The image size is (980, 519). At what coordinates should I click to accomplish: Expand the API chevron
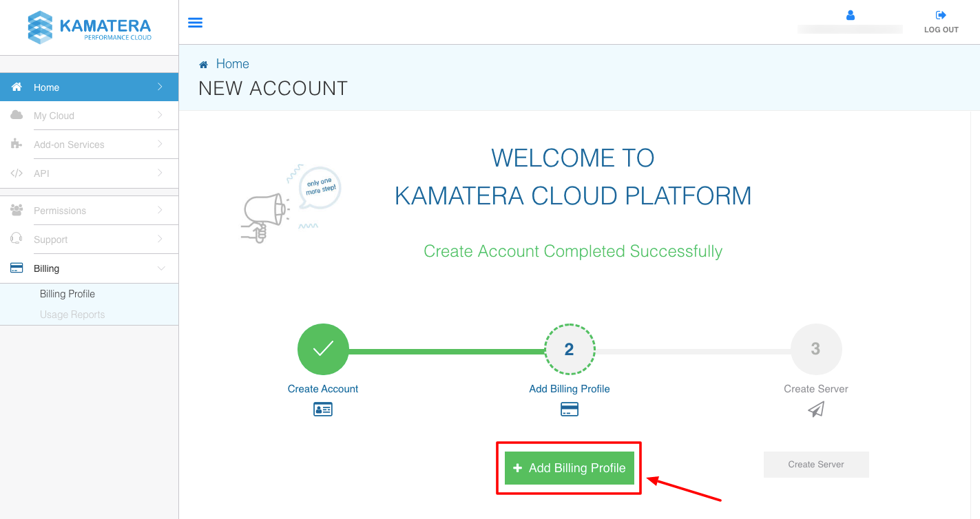(160, 173)
